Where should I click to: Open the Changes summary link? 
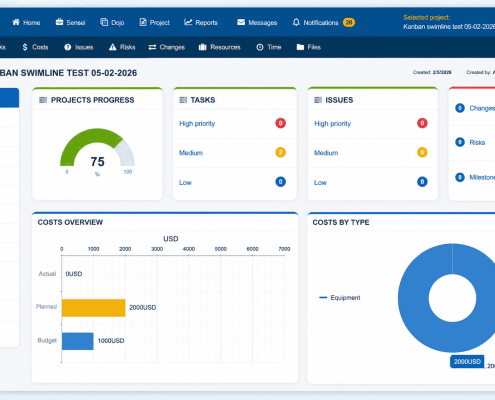tap(482, 108)
